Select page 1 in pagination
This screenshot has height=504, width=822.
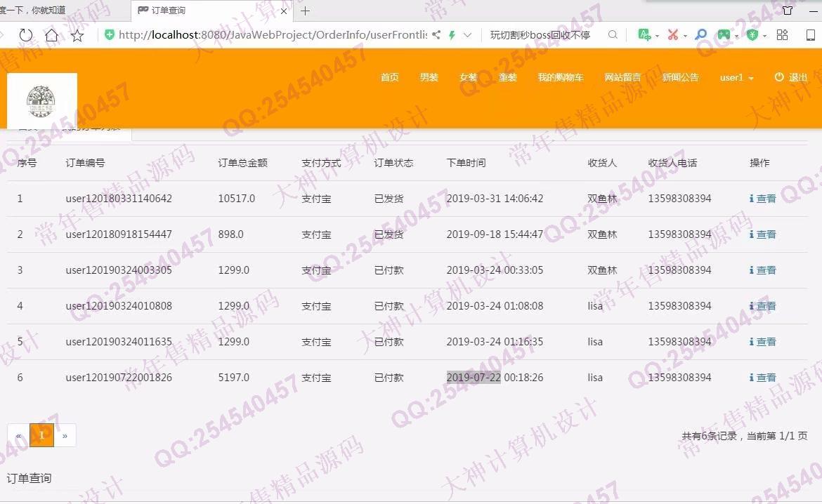click(x=42, y=435)
